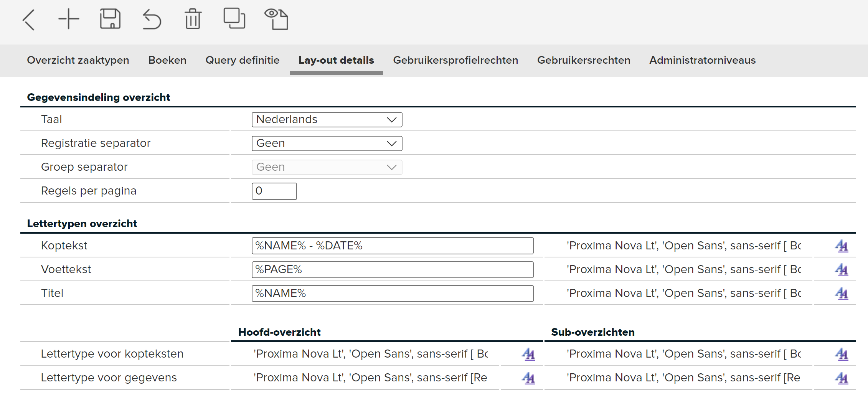Screen dimensions: 868x409
Task: Click the Koptekst field with %NAME% - %DATE%
Action: click(x=393, y=246)
